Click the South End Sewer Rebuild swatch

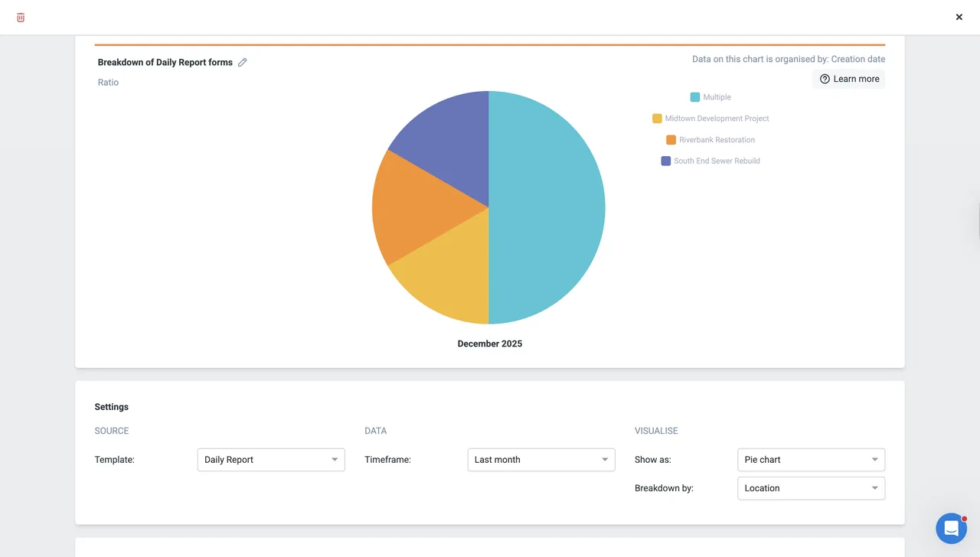tap(666, 161)
